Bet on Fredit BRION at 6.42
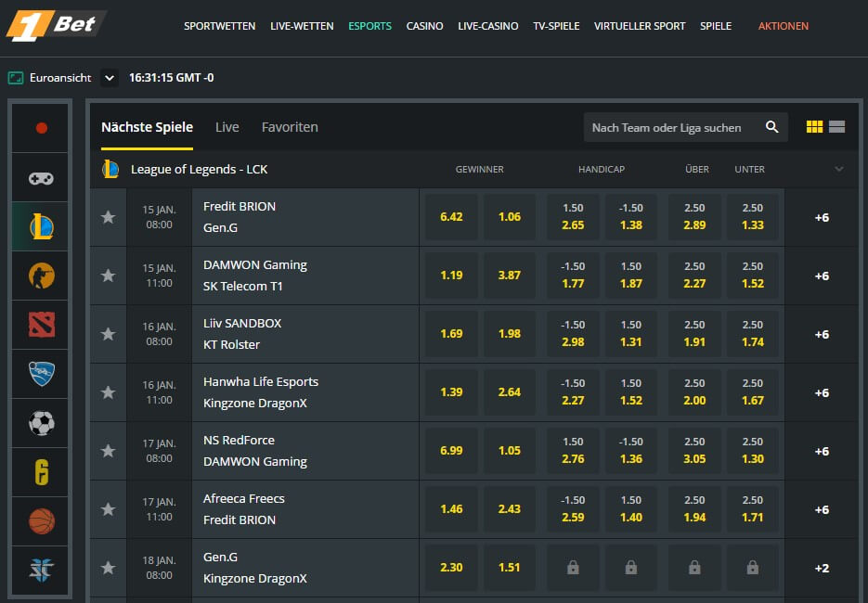Screen dimensions: 868x603 (451, 217)
